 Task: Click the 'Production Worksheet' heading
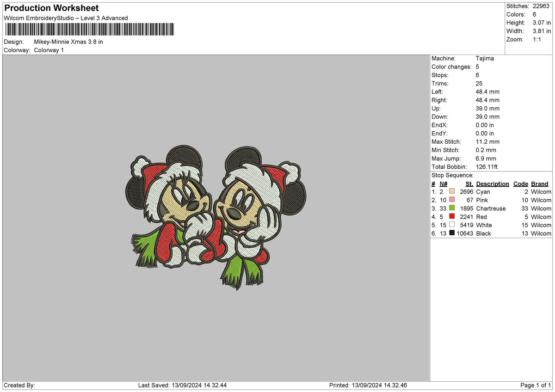pos(51,8)
